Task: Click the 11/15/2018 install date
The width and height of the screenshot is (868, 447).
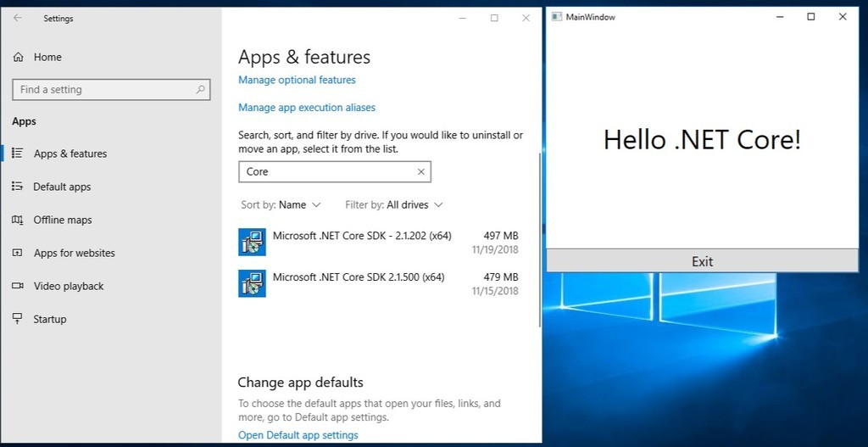Action: [x=495, y=291]
